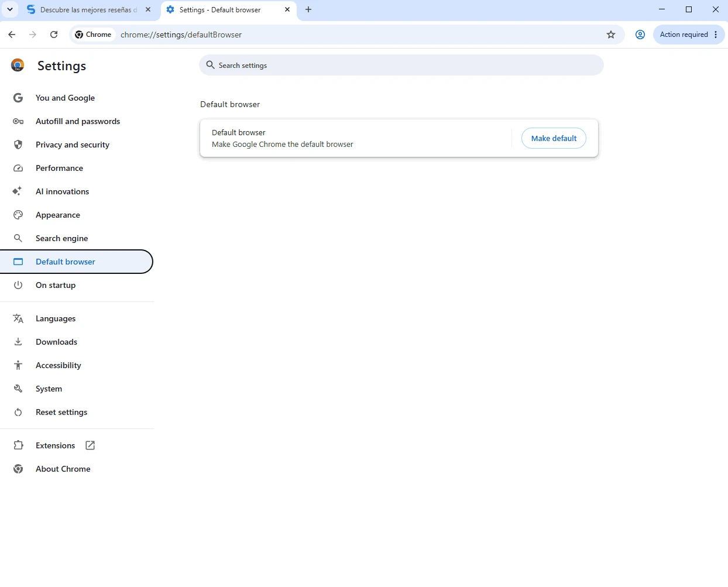This screenshot has width=728, height=587.
Task: Click the browser back arrow
Action: pos(12,35)
